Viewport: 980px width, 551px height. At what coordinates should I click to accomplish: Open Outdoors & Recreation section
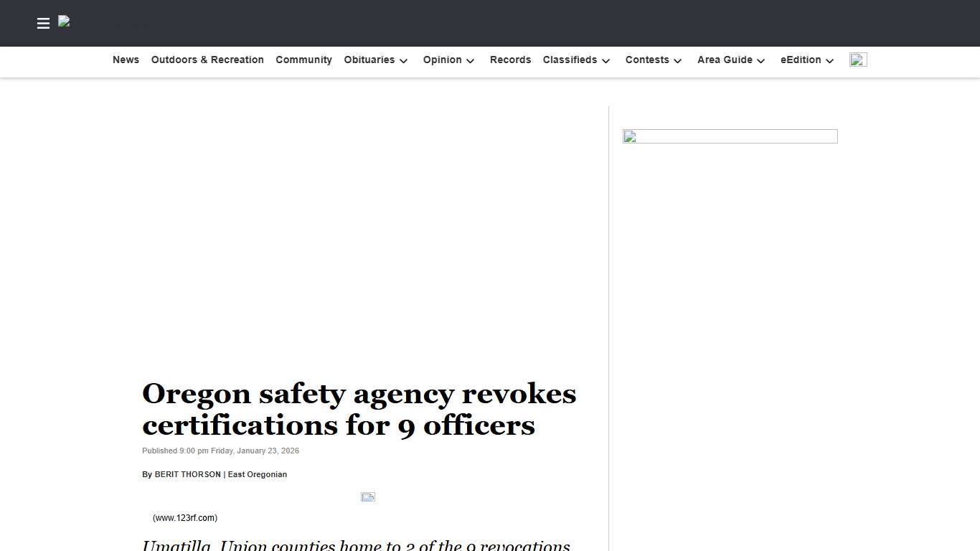(207, 60)
